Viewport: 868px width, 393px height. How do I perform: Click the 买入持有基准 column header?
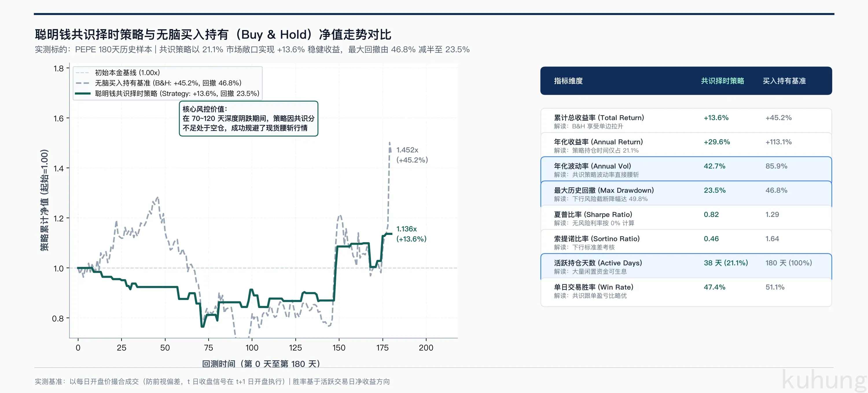click(x=784, y=81)
